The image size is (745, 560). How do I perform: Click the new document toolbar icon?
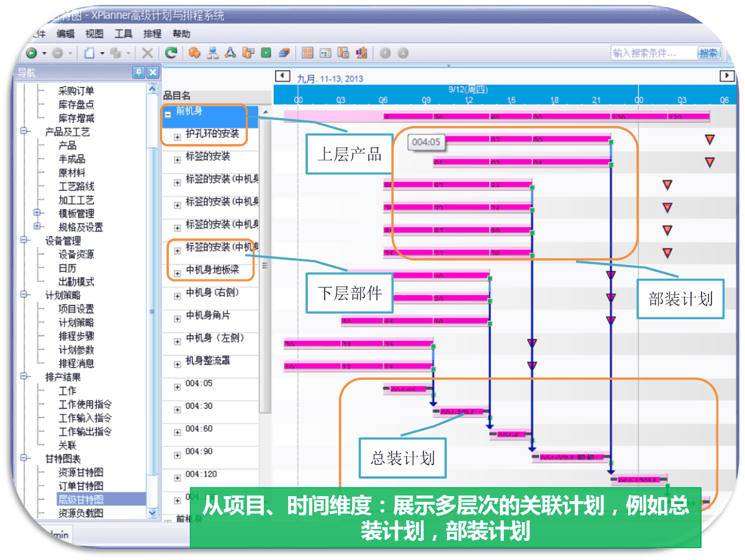[89, 53]
